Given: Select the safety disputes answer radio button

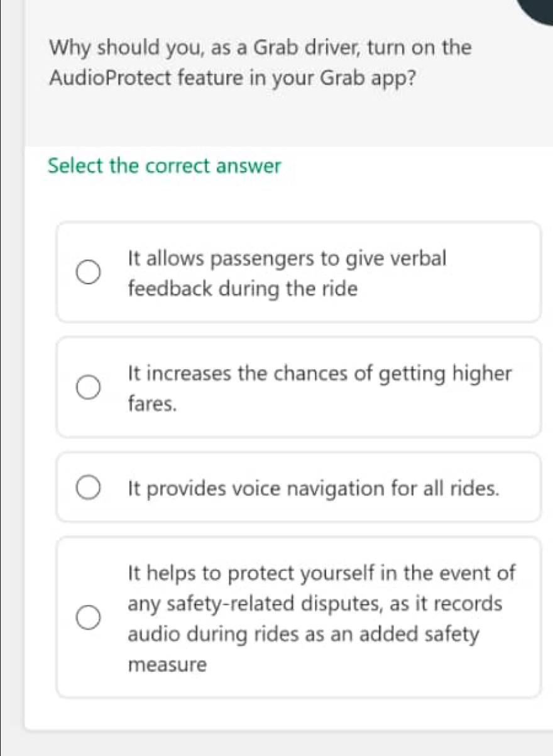Looking at the screenshot, I should coord(88,617).
